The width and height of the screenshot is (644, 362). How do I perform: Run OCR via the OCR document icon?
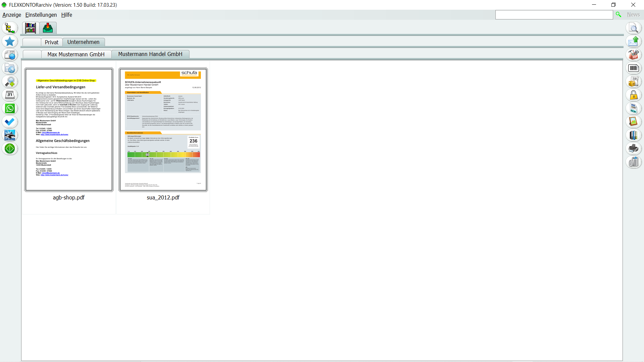click(x=633, y=109)
